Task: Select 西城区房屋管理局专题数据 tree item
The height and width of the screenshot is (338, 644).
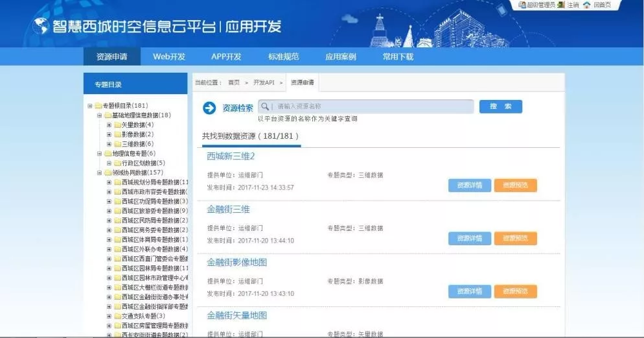Action: click(x=155, y=326)
